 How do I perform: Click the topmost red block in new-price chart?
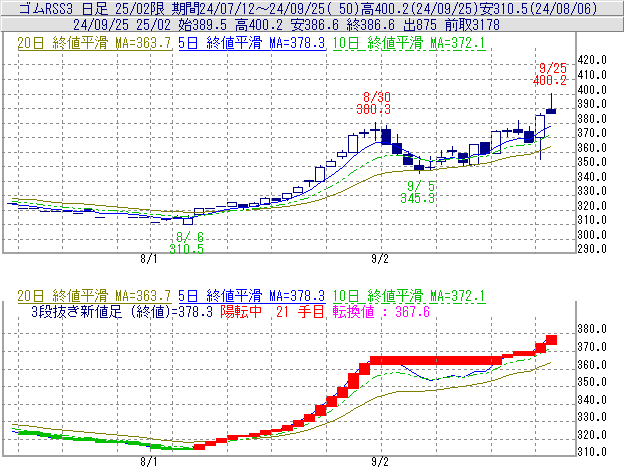[551, 340]
